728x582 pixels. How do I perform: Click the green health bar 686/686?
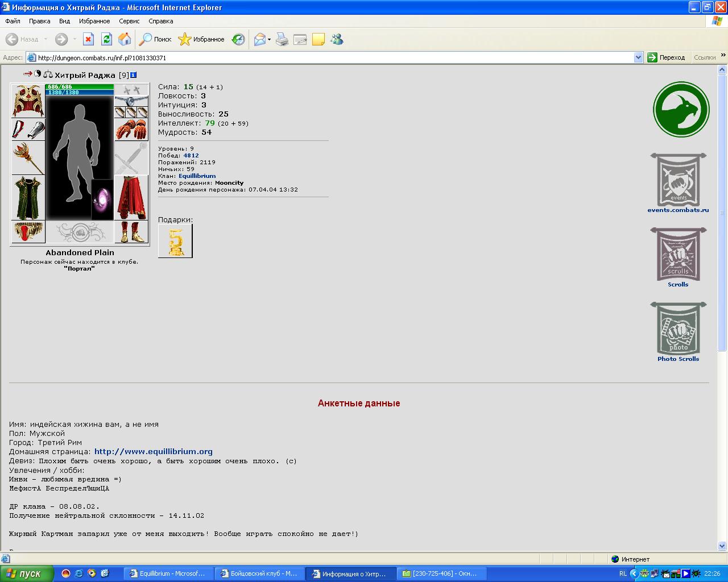80,86
